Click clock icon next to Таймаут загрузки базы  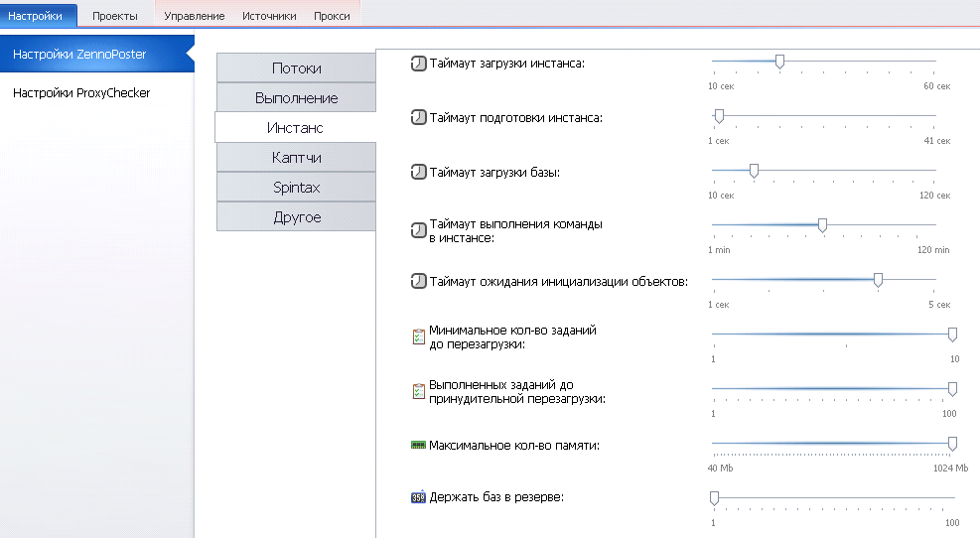pyautogui.click(x=418, y=172)
